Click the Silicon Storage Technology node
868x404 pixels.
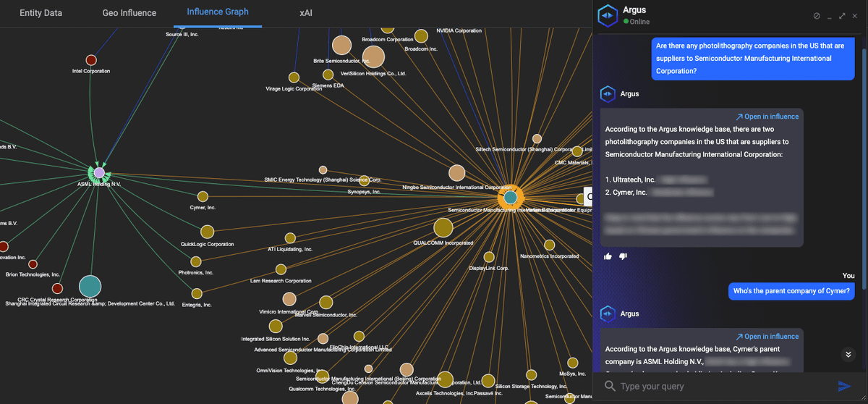532,375
